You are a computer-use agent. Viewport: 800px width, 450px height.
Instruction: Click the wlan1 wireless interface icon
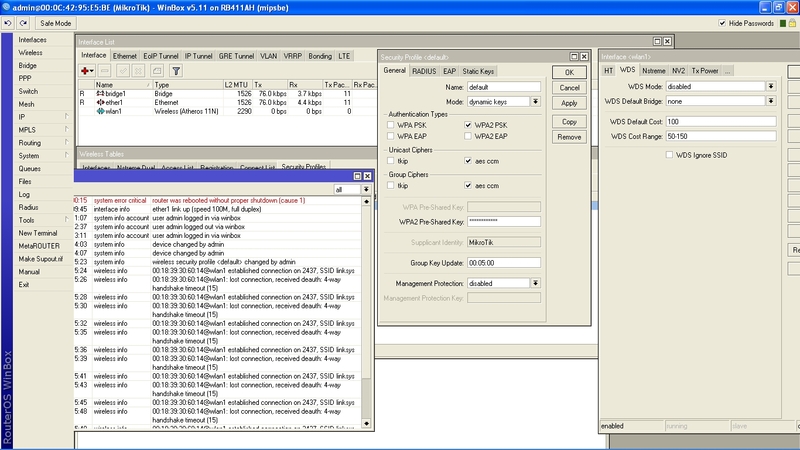click(101, 111)
